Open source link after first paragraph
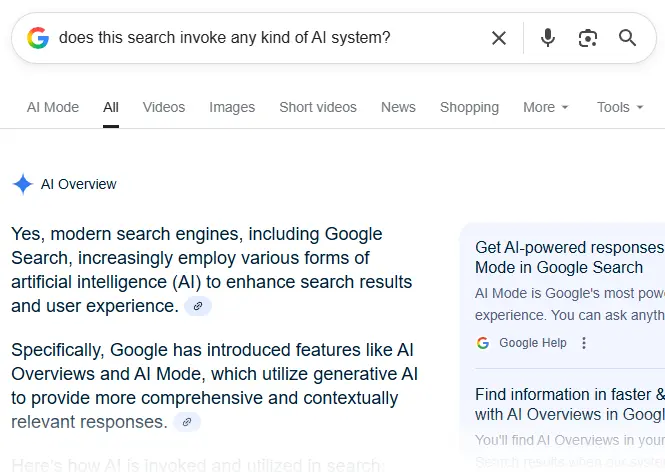This screenshot has width=665, height=472. point(198,306)
